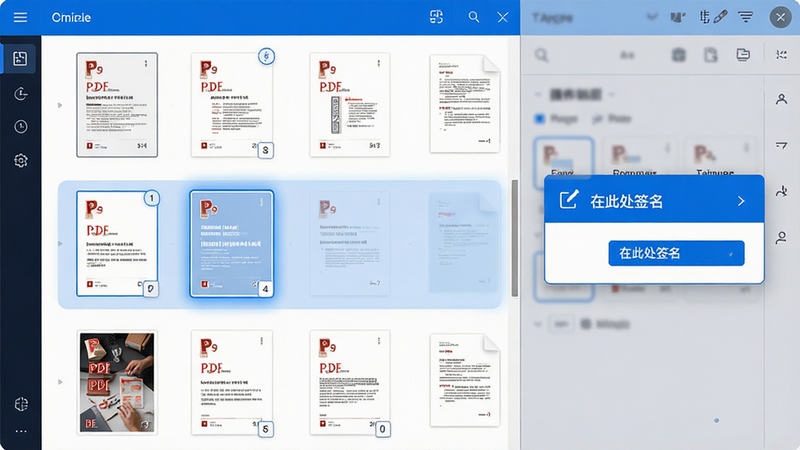Click the sort-lines icon on the right strip
The image size is (800, 450).
781,146
